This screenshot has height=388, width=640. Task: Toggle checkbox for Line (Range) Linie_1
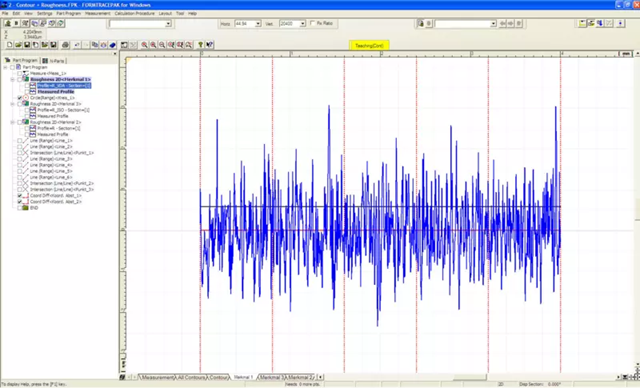(20, 141)
